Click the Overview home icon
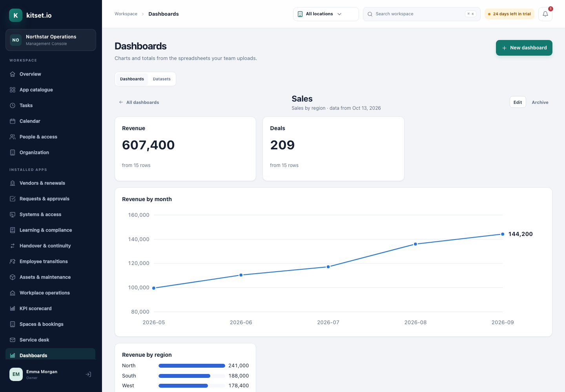Viewport: 565px width, 392px height. [13, 74]
